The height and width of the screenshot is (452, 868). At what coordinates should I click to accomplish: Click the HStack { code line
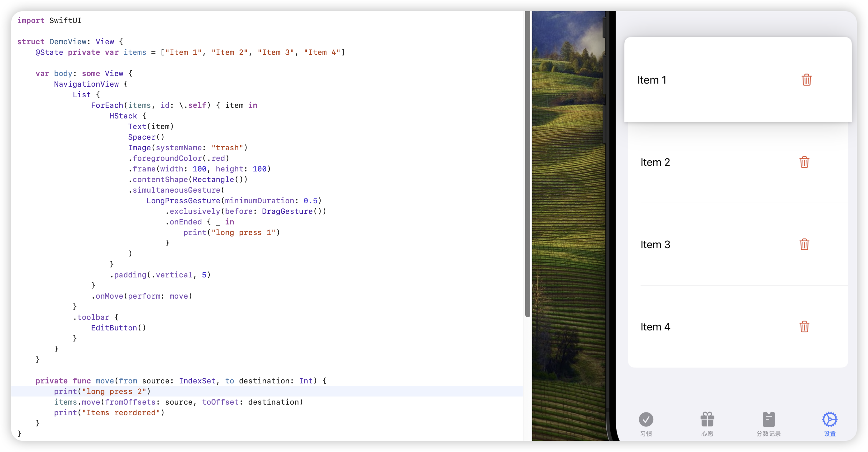pyautogui.click(x=128, y=116)
